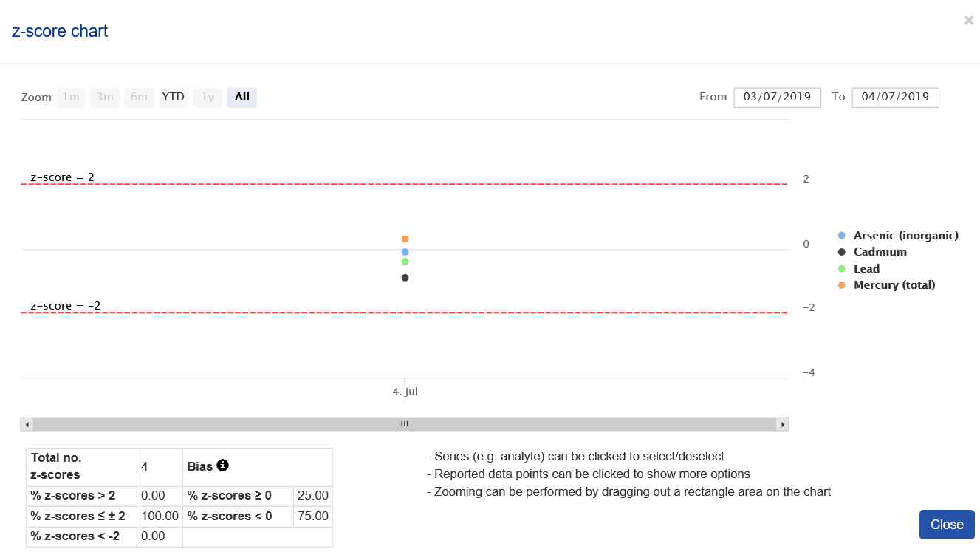Viewport: 980px width, 552px height.
Task: Click the y-axis label -4
Action: tap(809, 372)
